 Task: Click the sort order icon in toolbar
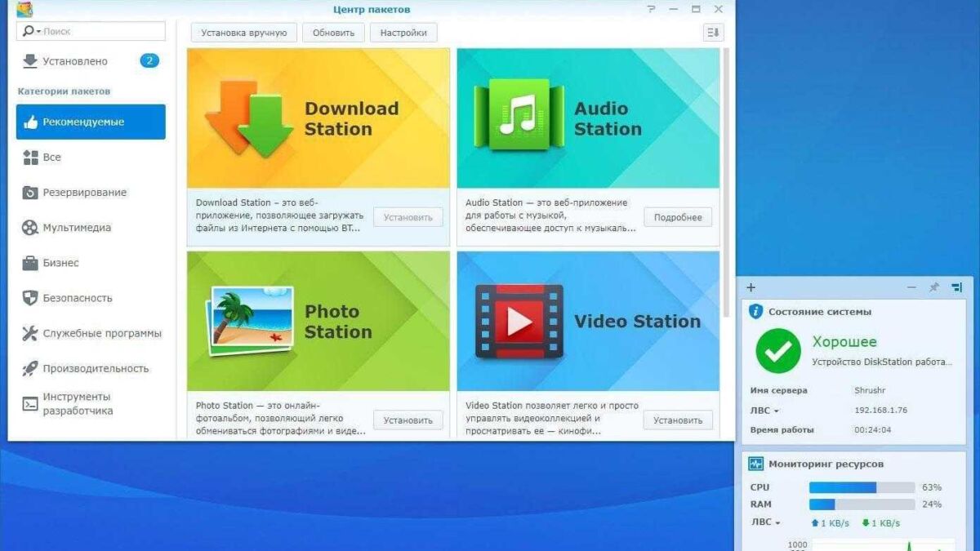point(713,32)
